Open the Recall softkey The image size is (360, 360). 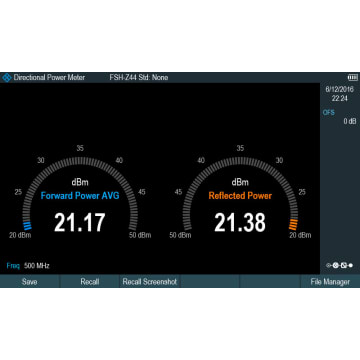[90, 282]
